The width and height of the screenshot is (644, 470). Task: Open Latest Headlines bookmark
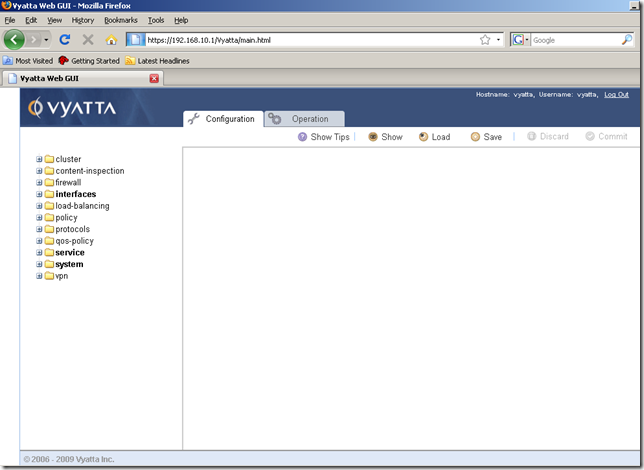coord(157,61)
